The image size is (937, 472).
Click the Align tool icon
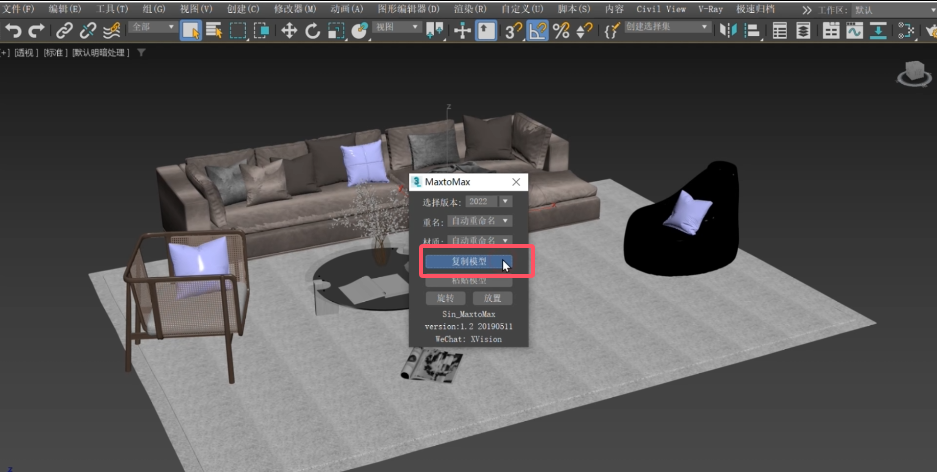pos(752,30)
